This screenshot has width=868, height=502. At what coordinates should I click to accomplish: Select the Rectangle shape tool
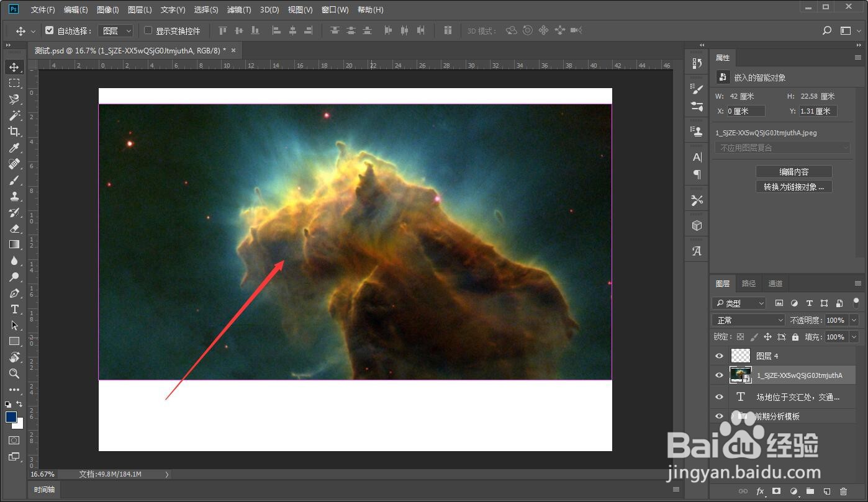click(x=14, y=341)
